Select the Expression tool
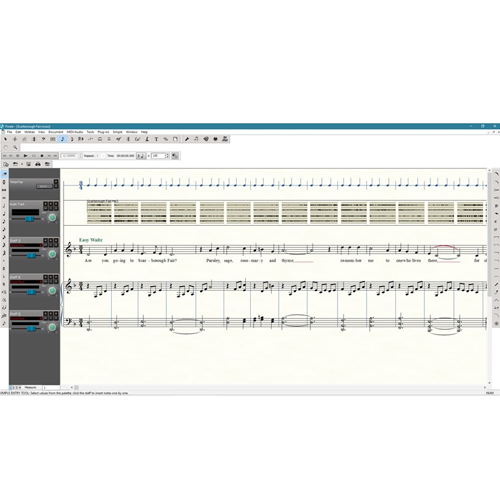This screenshot has height=500, width=500. pos(118,139)
